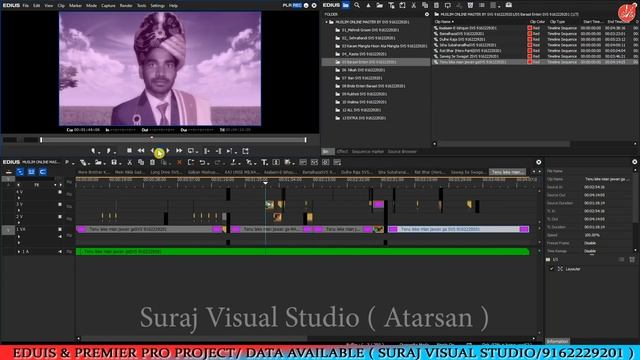Open the Clip menu
This screenshot has height=360, width=640.
[x=61, y=6]
